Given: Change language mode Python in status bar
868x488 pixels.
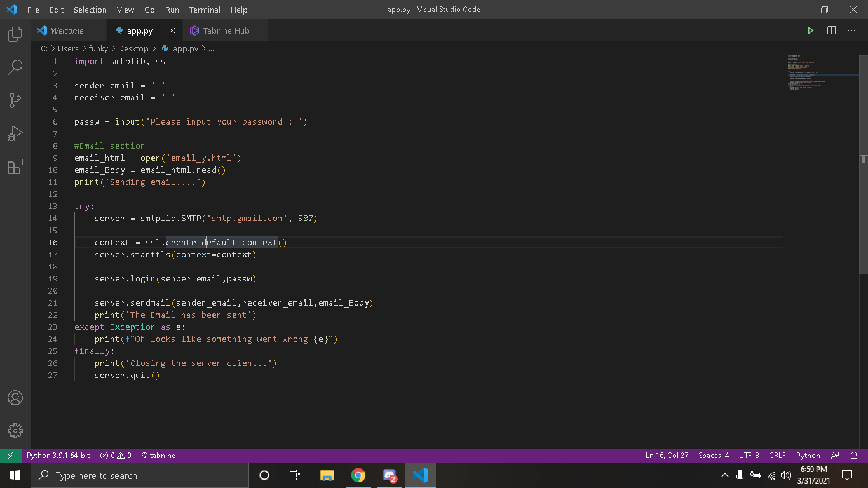Looking at the screenshot, I should point(808,456).
